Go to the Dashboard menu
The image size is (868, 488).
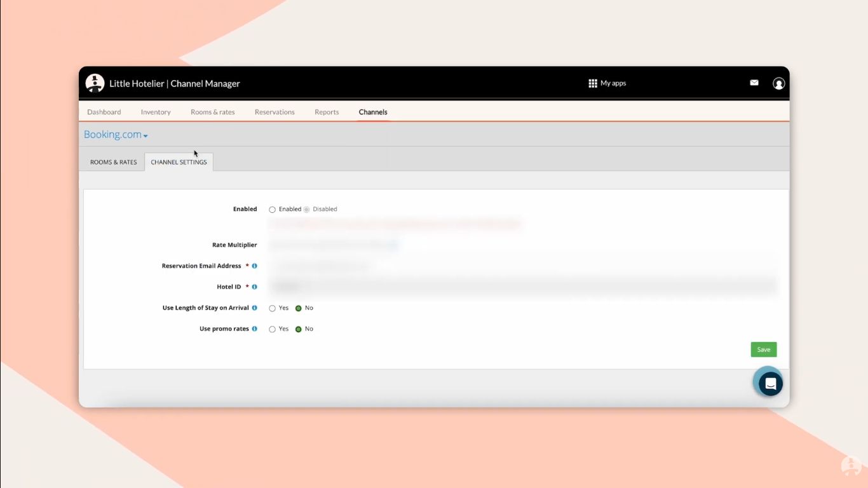click(104, 112)
